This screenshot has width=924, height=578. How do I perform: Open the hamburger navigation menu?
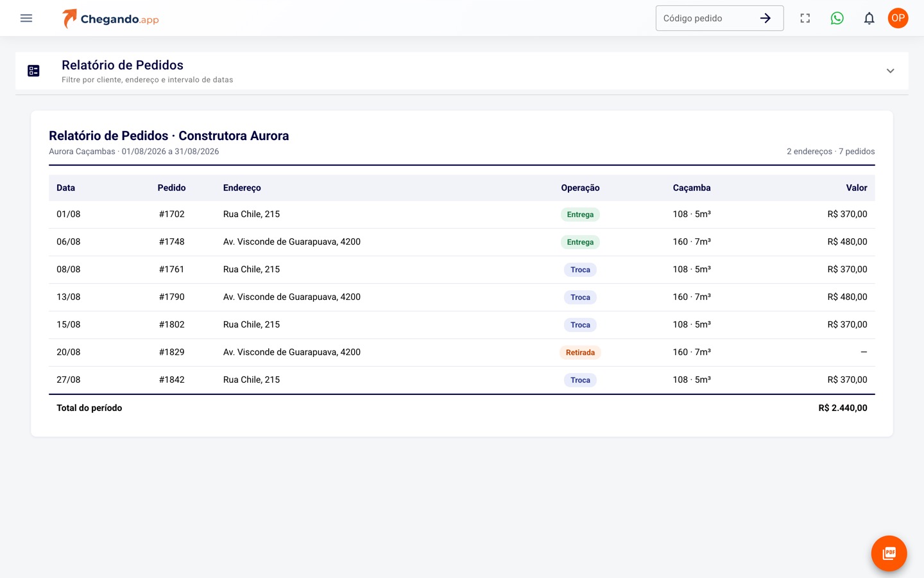click(x=26, y=18)
